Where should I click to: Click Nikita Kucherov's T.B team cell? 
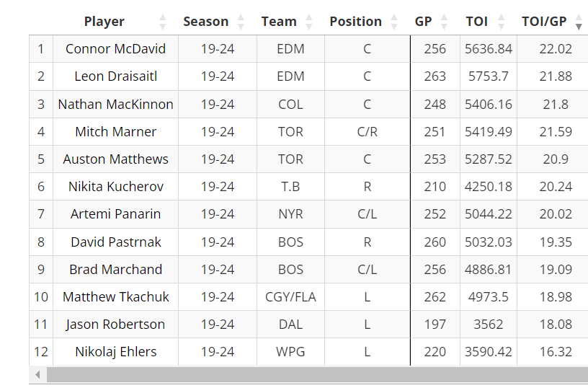pyautogui.click(x=290, y=187)
